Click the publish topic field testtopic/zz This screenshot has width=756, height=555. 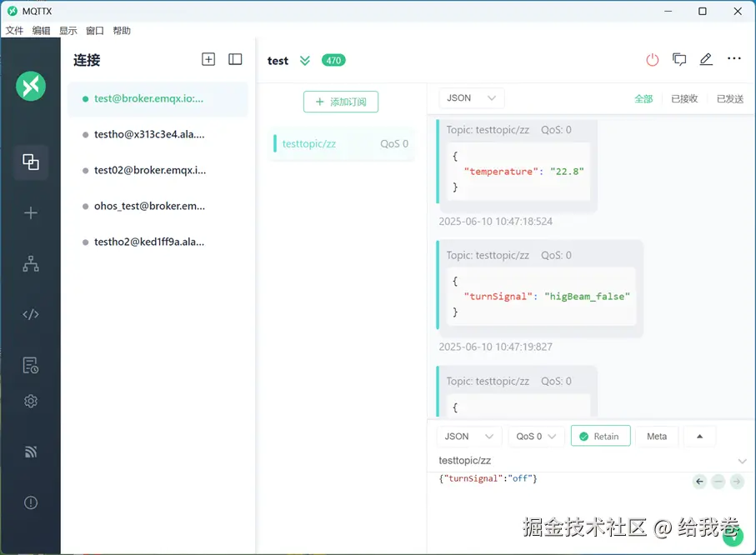click(583, 461)
